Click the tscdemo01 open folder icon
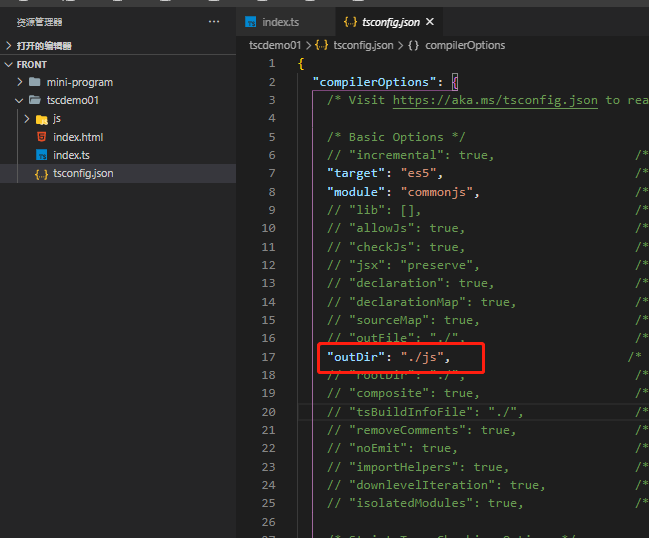Screen dimensions: 649x538 click(x=35, y=100)
